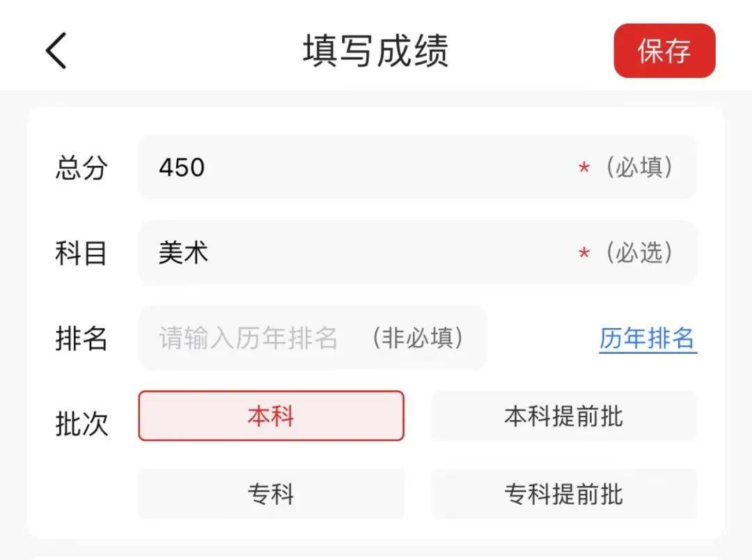The image size is (752, 560).
Task: Click the 请输入历年排名 input field
Action: click(x=313, y=337)
